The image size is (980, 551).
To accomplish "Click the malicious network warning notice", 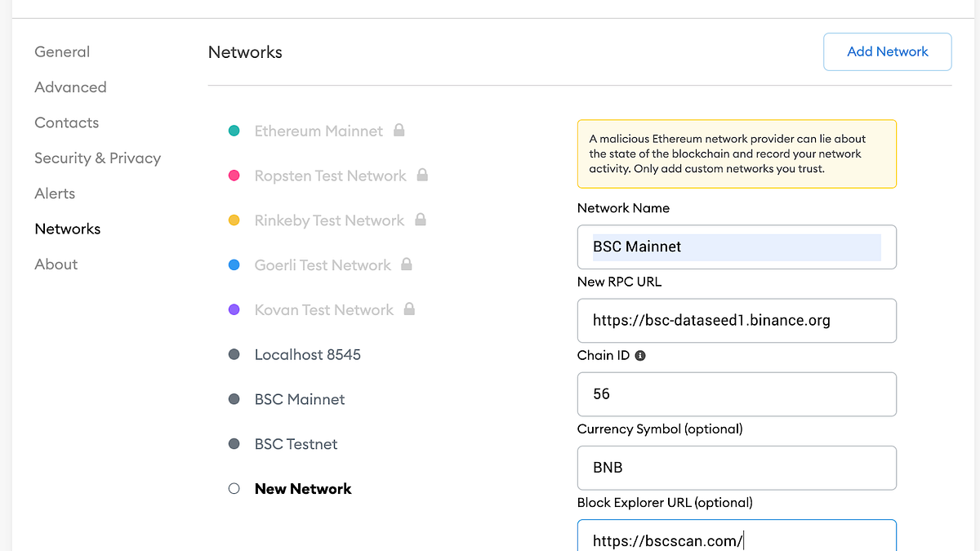I will point(737,154).
